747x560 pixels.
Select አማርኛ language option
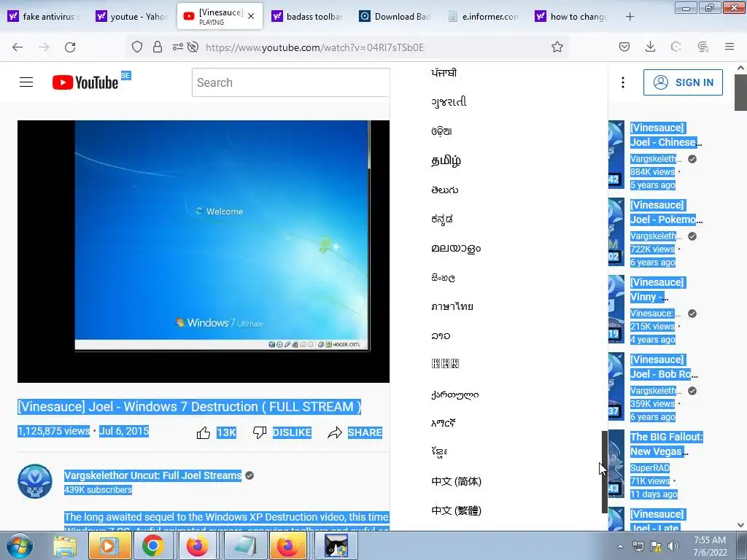[443, 423]
